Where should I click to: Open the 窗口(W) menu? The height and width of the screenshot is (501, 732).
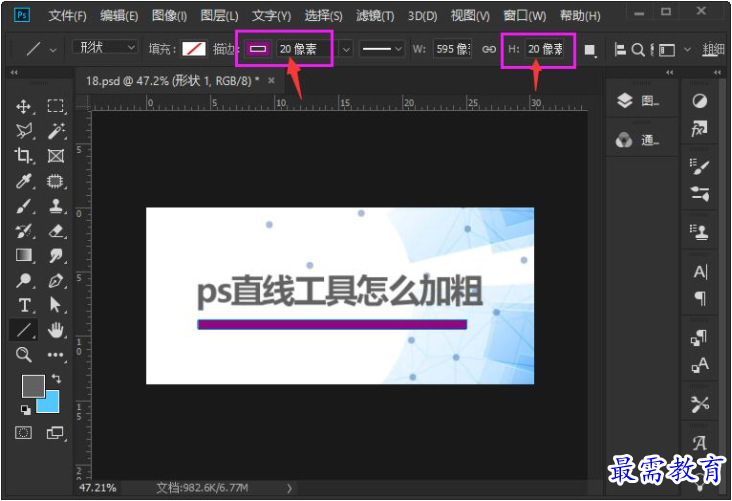[524, 16]
